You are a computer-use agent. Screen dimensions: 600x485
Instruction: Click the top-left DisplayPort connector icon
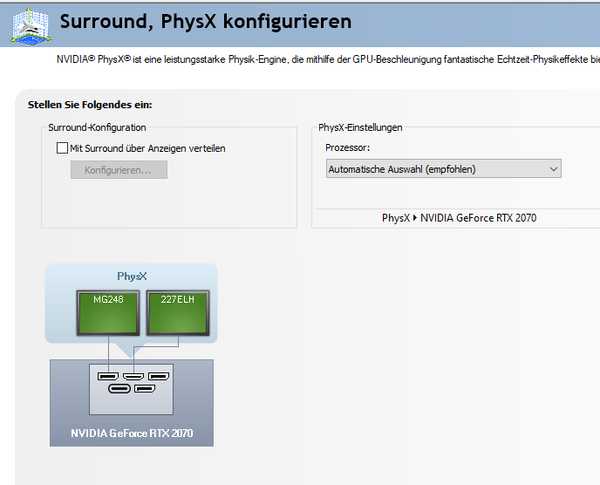pos(108,377)
